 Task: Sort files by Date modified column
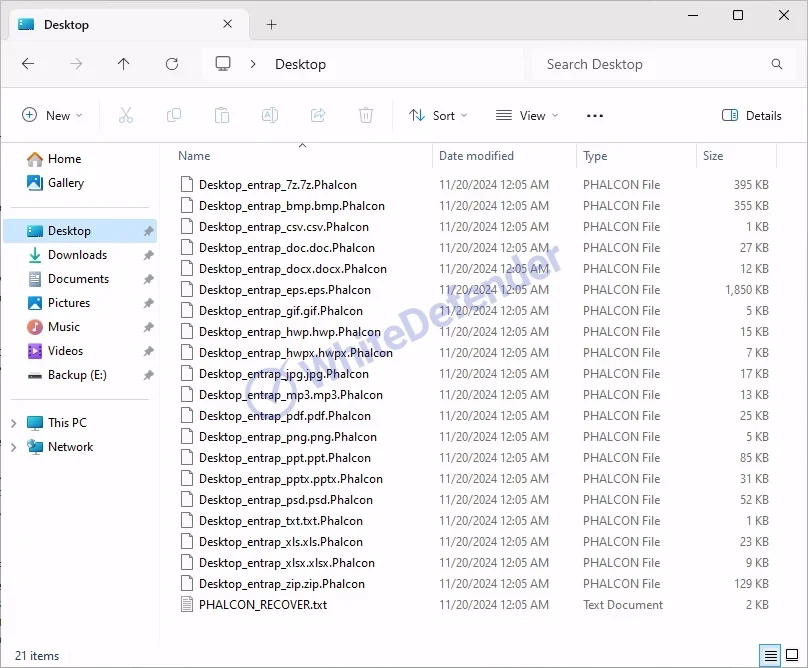(476, 156)
